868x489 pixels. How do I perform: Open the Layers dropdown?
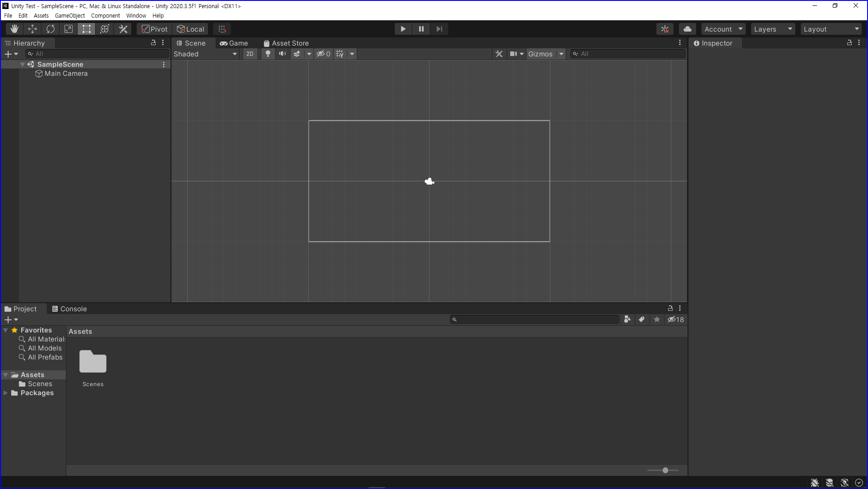[773, 29]
